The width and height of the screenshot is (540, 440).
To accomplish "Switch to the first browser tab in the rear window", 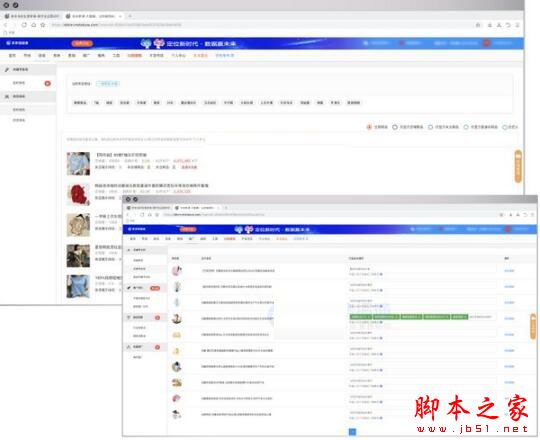I will pos(32,16).
